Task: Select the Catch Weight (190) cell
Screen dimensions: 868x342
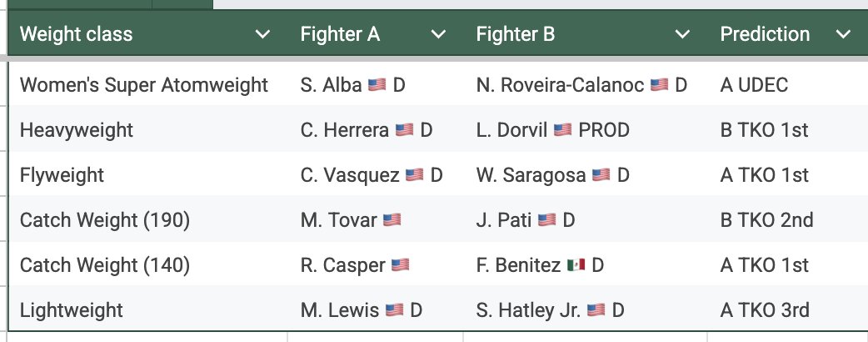Action: coord(105,220)
